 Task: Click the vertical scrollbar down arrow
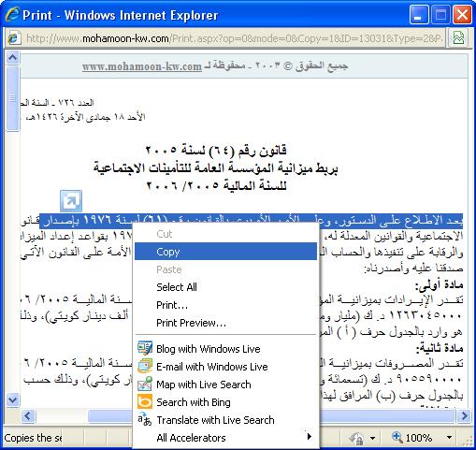pos(13,399)
